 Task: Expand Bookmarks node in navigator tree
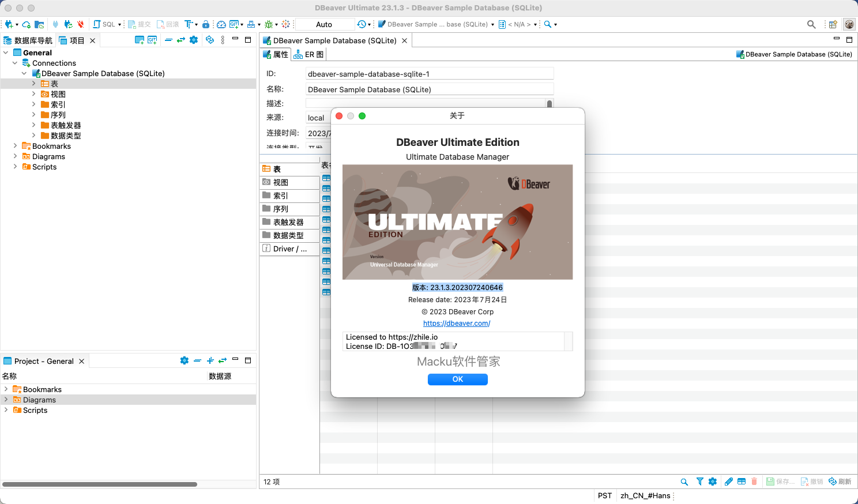[x=15, y=146]
